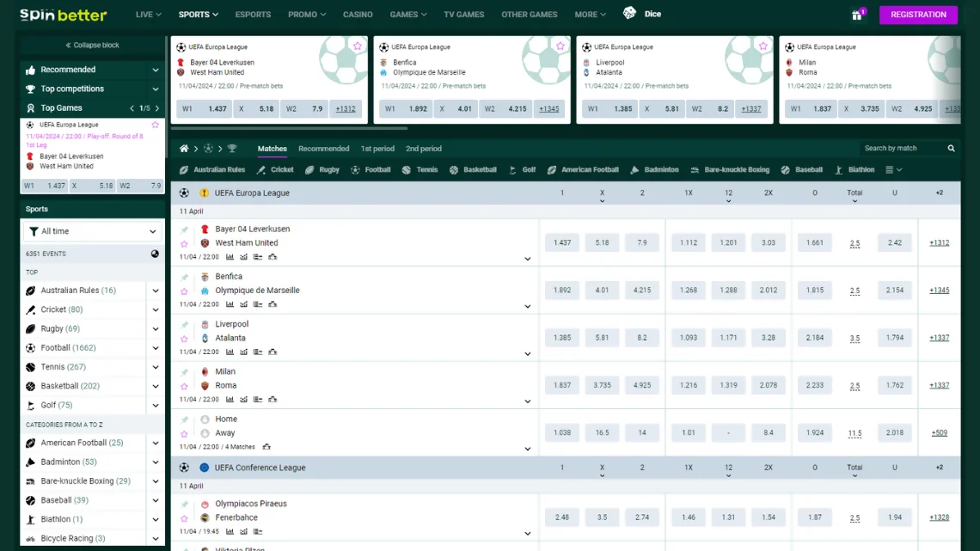Open the All time filter dropdown

tap(93, 231)
